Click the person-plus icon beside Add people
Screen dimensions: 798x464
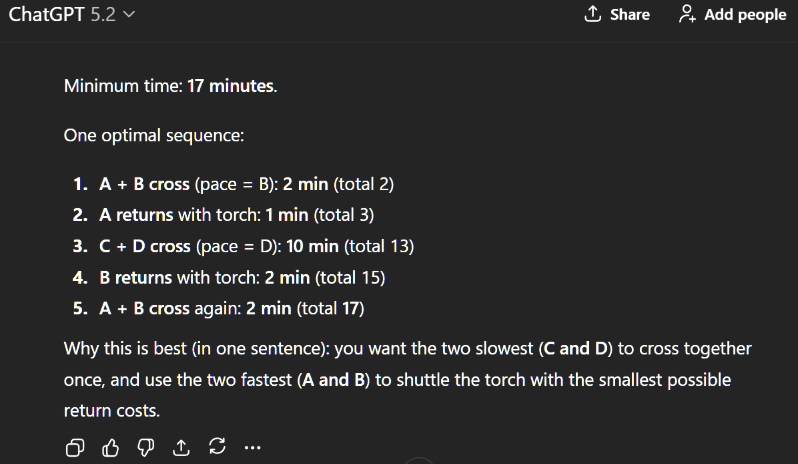coord(687,14)
